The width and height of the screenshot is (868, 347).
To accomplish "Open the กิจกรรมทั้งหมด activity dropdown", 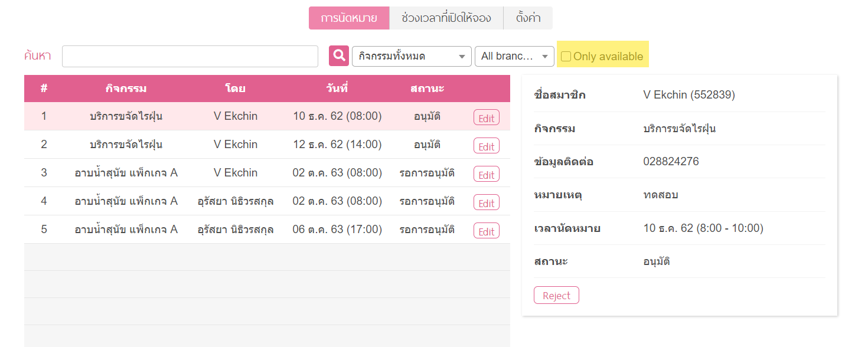I will click(x=412, y=56).
